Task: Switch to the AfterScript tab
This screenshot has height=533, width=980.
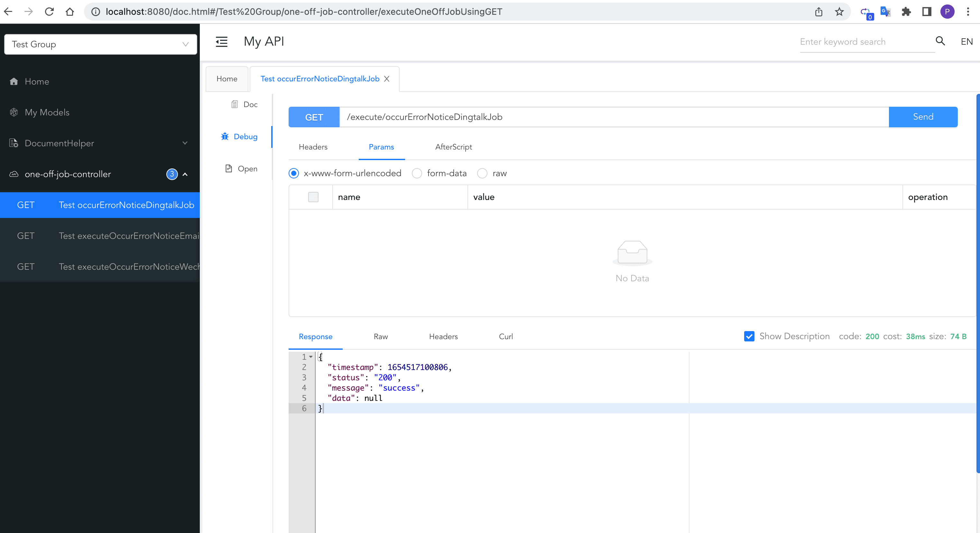Action: (x=453, y=147)
